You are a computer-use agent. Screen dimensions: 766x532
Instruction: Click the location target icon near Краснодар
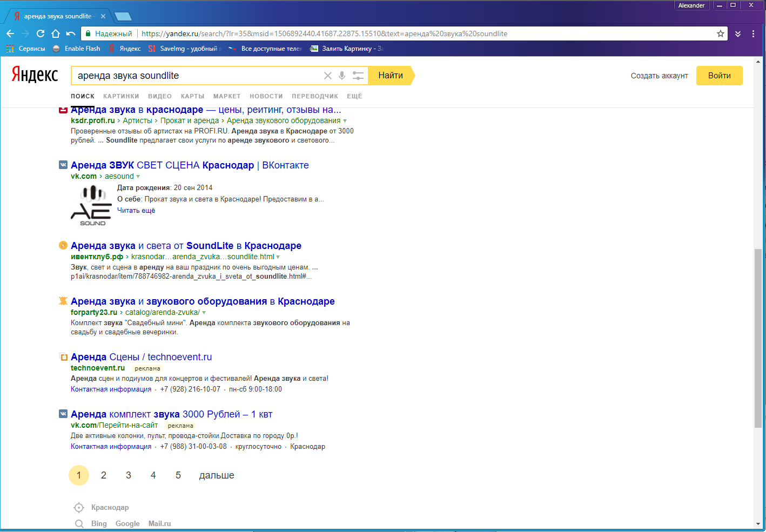click(79, 508)
